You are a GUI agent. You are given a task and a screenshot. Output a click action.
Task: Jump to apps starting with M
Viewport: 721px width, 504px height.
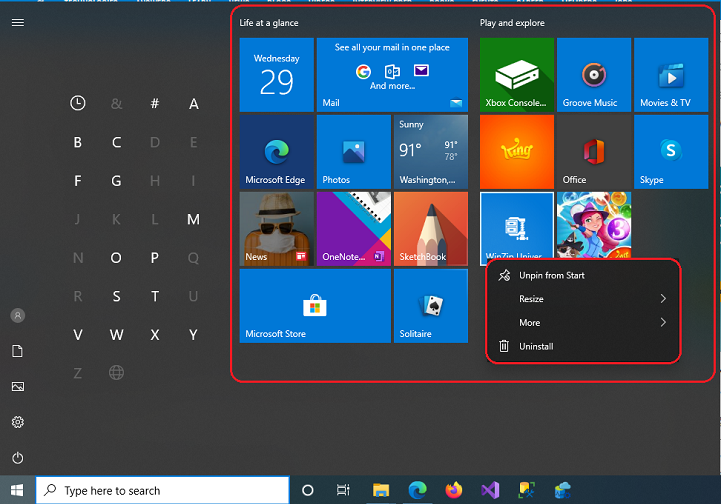[194, 219]
